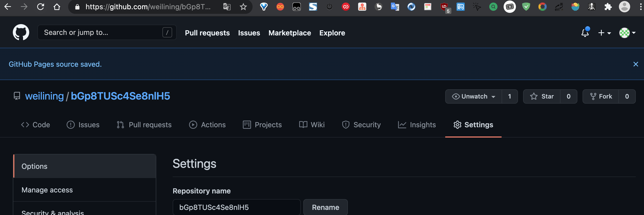Open the Insights tab
This screenshot has height=215, width=644.
click(x=417, y=125)
